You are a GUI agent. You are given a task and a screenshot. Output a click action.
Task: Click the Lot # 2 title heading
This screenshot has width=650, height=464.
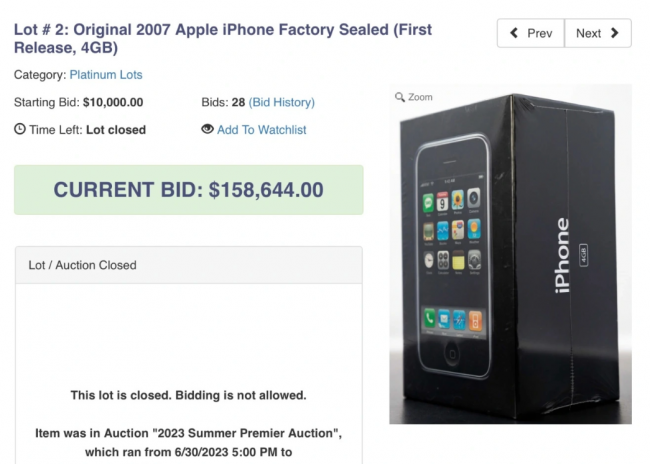[223, 39]
